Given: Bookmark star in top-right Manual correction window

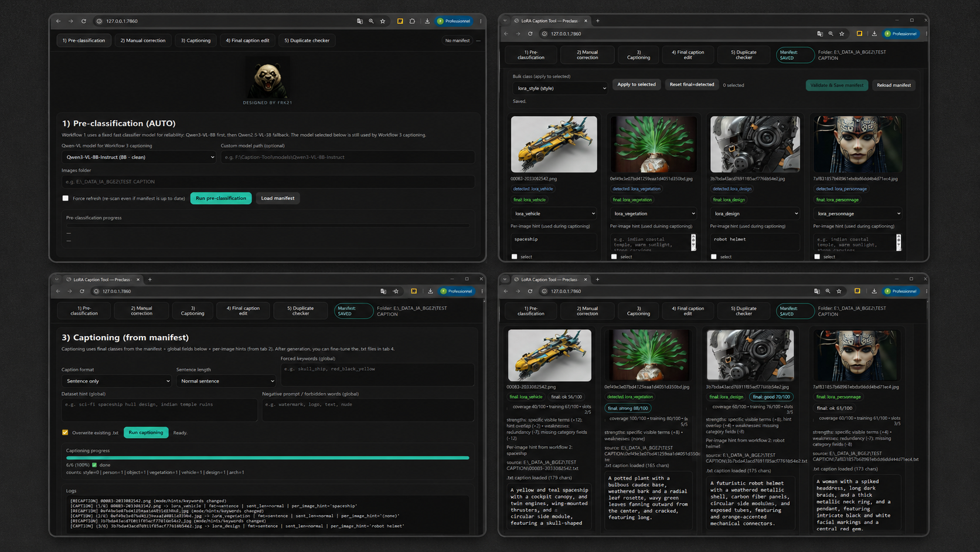Looking at the screenshot, I should click(842, 34).
